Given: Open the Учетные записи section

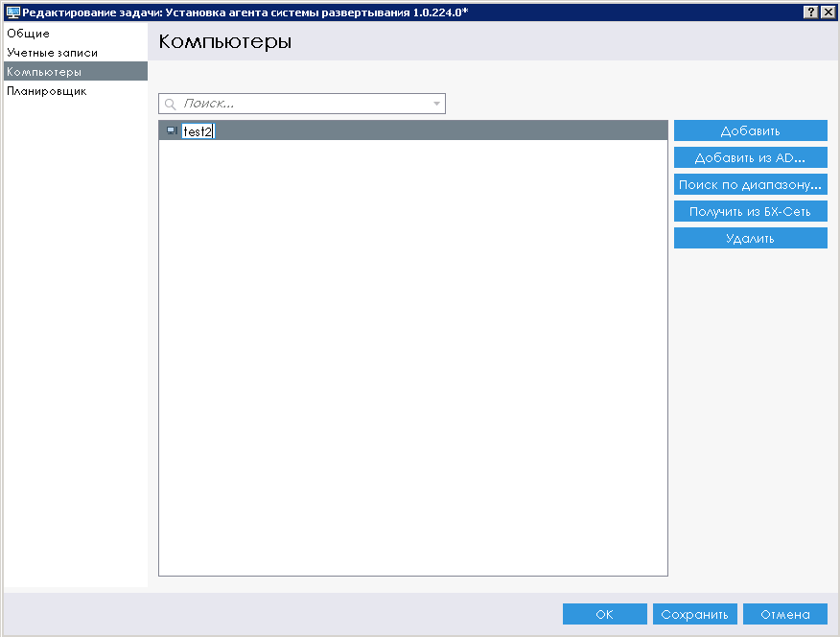Looking at the screenshot, I should pyautogui.click(x=75, y=53).
